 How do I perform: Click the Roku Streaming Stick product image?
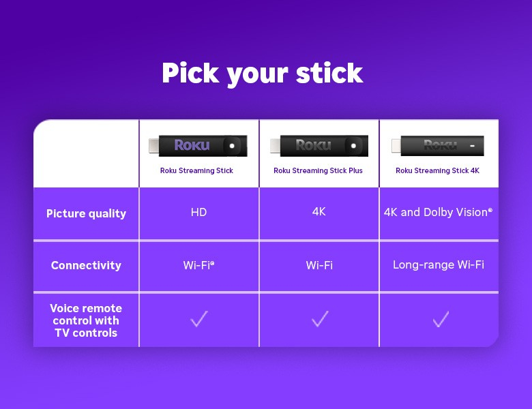point(197,145)
